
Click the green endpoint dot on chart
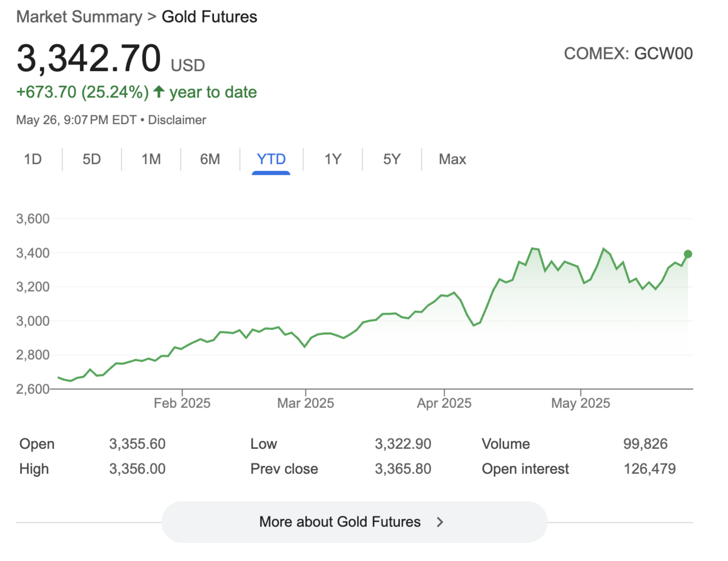pos(688,254)
